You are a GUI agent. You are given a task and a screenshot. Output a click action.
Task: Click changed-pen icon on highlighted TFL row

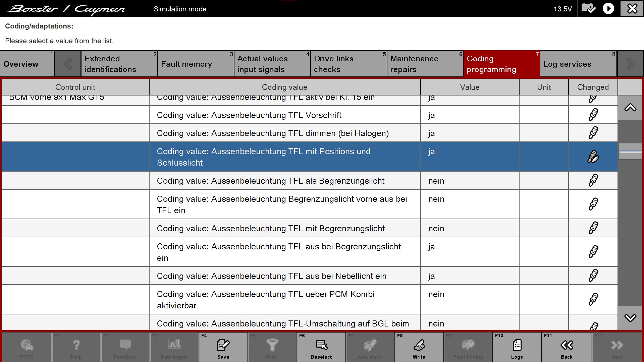tap(593, 157)
